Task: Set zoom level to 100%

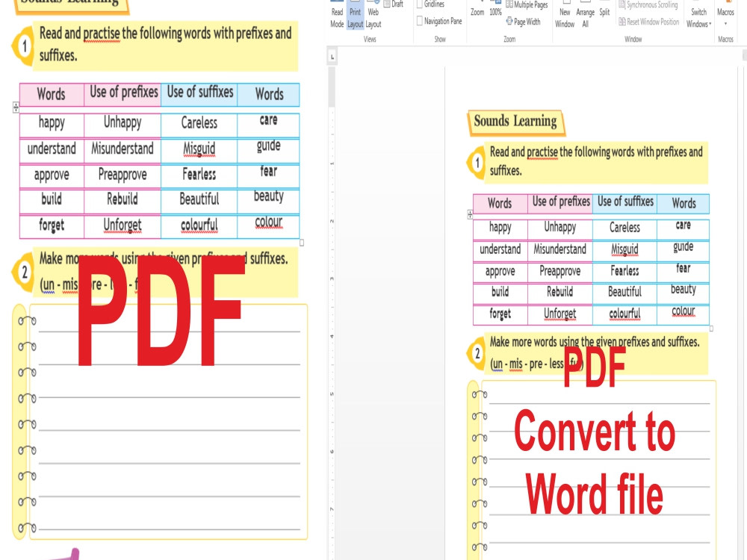Action: pyautogui.click(x=495, y=12)
